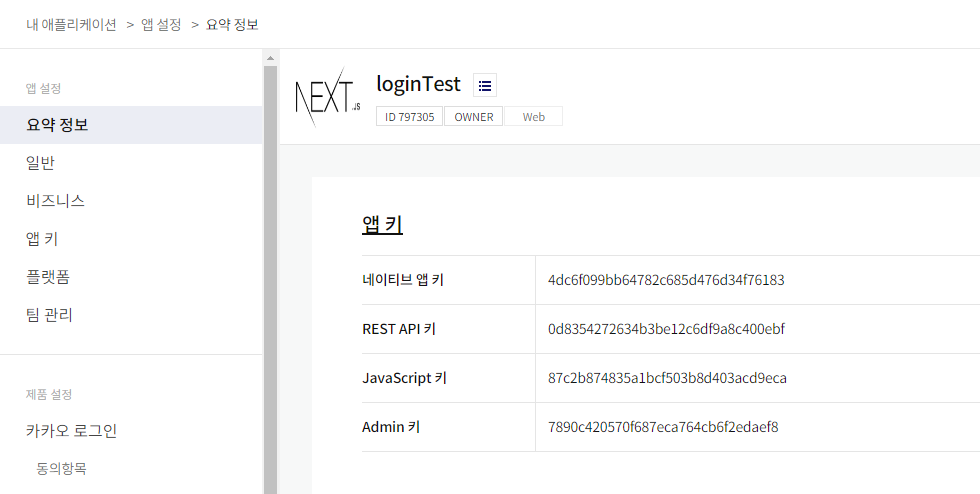
Task: Click the 제품 설정 sidebar section header
Action: coord(49,394)
